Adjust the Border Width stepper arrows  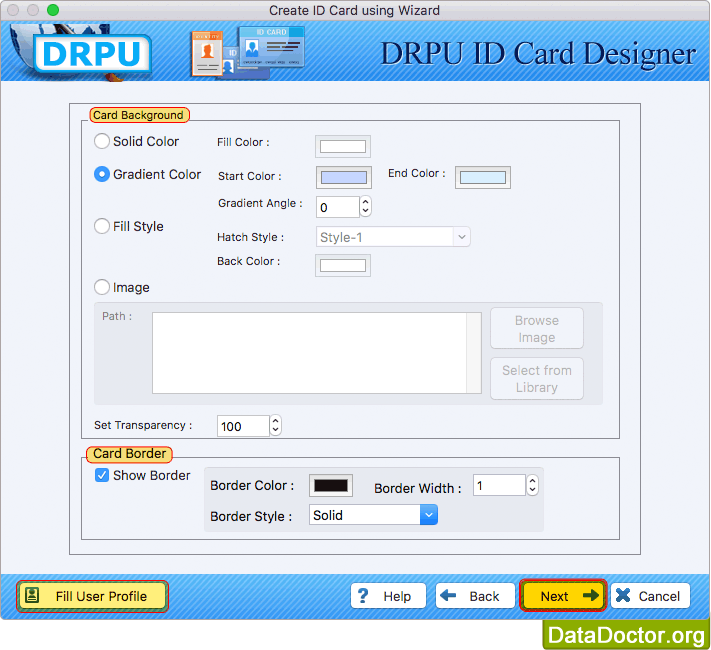point(532,485)
